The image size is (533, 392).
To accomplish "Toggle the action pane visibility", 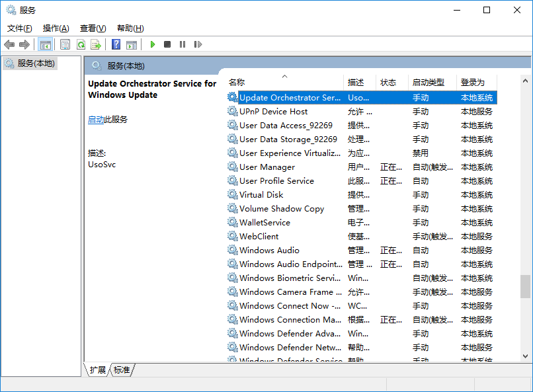I will pyautogui.click(x=132, y=44).
